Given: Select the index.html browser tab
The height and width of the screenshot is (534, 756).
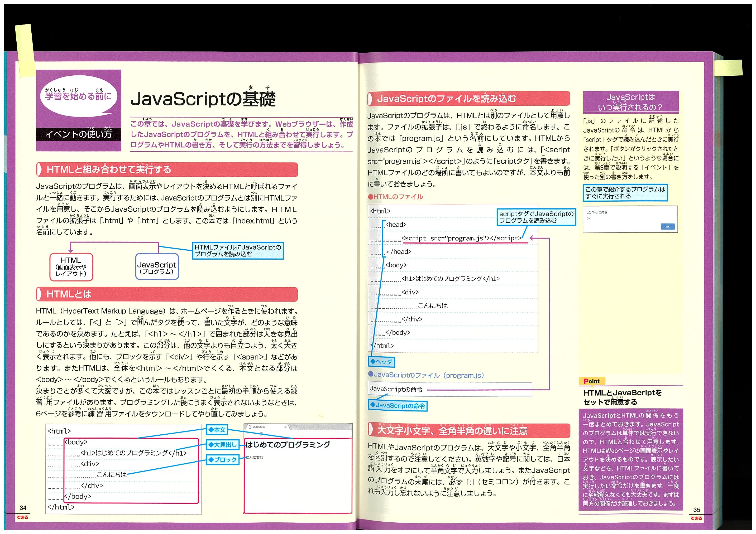Looking at the screenshot, I should pyautogui.click(x=267, y=427).
